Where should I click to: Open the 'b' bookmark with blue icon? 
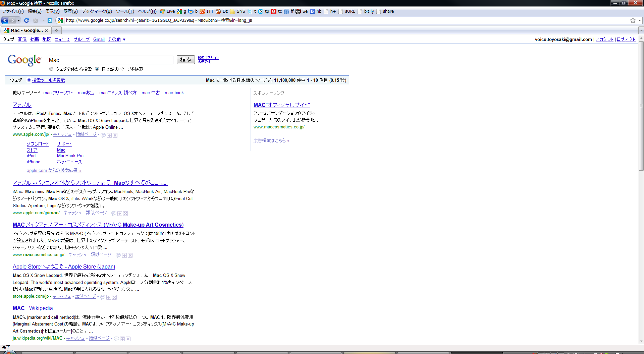(193, 11)
